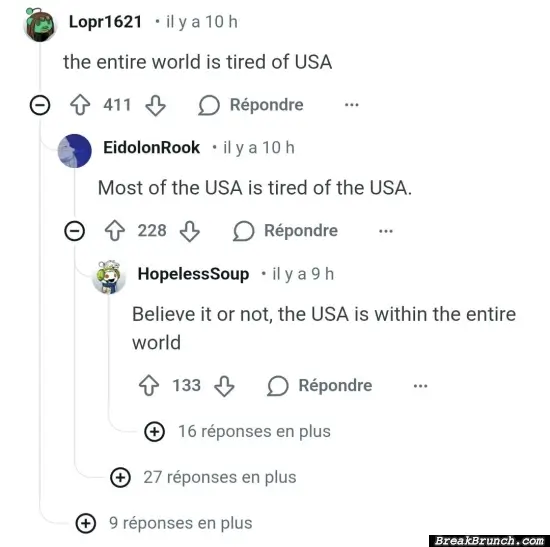Open more options on HopelessSoup's comment

[420, 386]
